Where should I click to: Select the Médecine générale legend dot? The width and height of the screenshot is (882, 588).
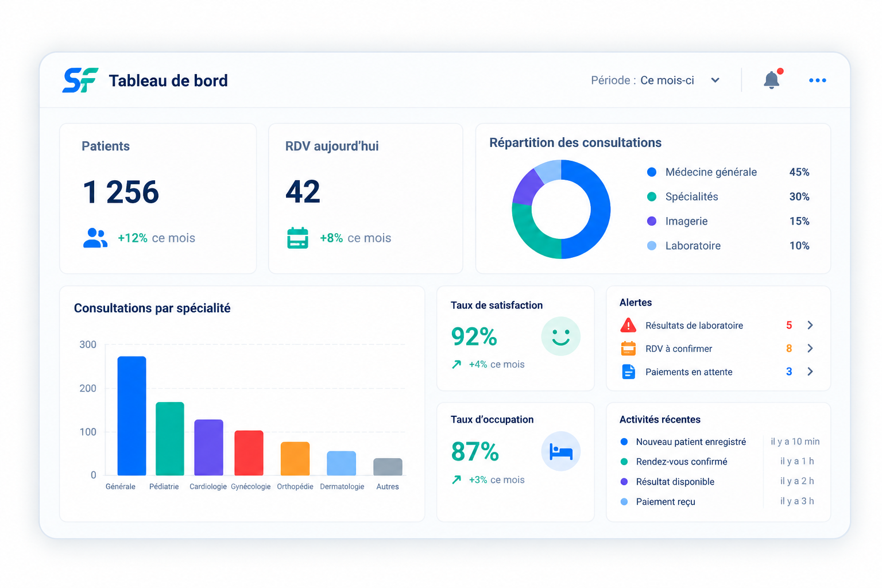coord(652,172)
